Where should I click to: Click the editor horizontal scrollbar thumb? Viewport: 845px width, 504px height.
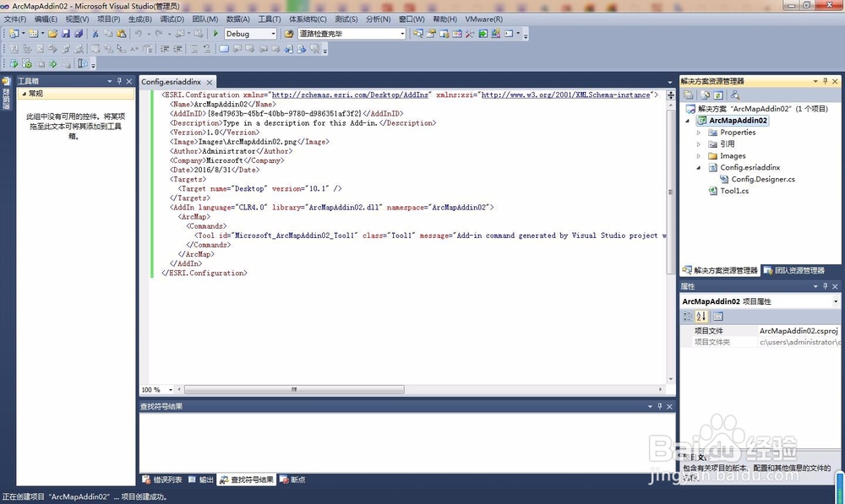(294, 389)
